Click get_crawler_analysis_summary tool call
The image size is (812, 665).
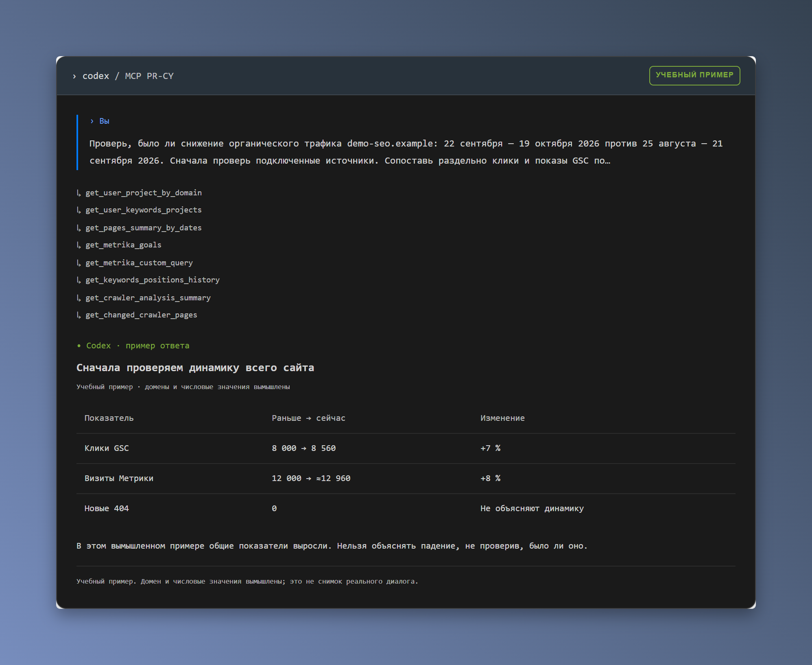click(x=148, y=297)
